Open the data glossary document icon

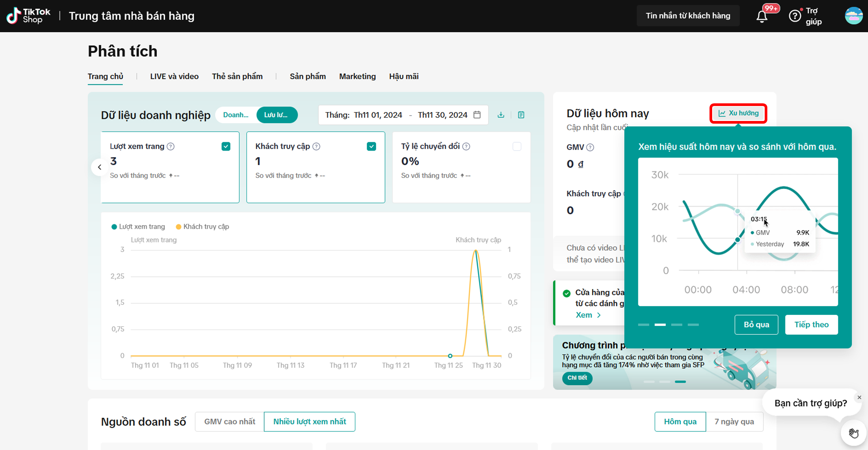coord(521,115)
